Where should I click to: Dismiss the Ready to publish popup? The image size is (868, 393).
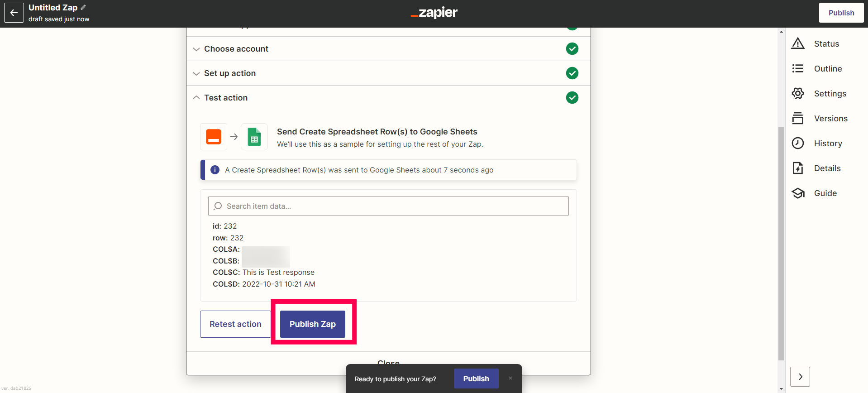[x=510, y=379]
